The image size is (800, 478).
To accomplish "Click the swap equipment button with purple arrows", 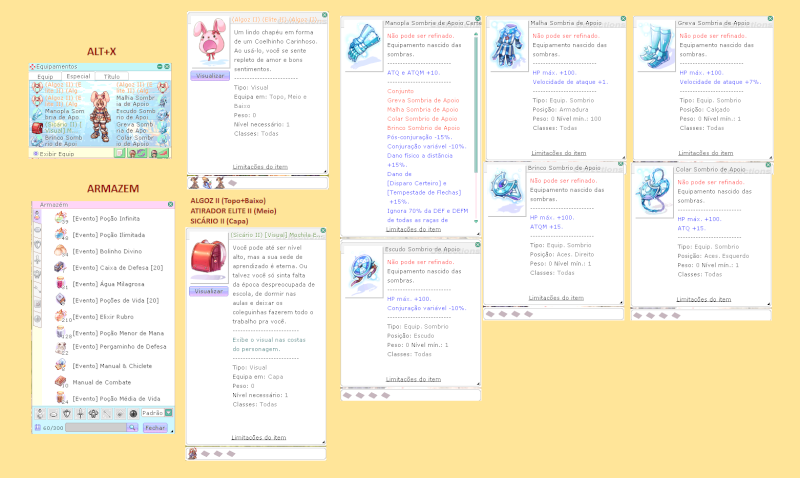I will click(x=137, y=153).
